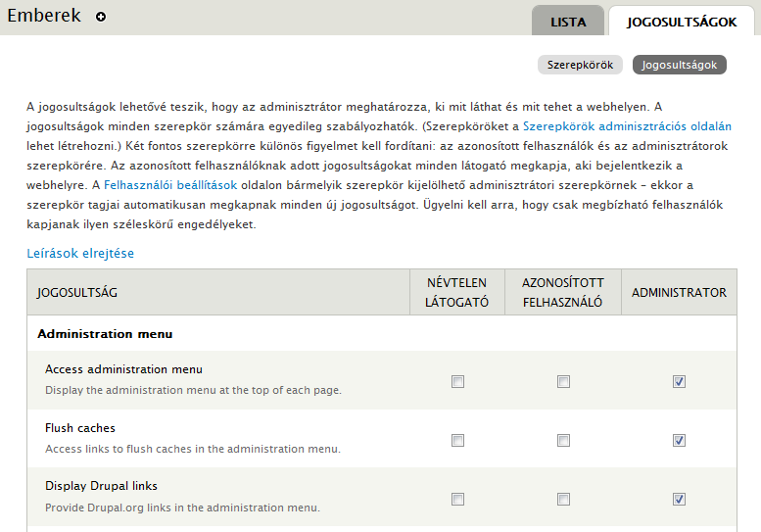Open the Felhasználói beállítások link

(x=170, y=185)
